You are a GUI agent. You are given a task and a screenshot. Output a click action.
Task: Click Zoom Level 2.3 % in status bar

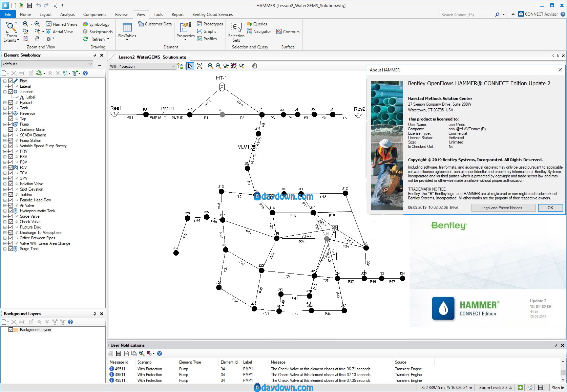coord(495,388)
